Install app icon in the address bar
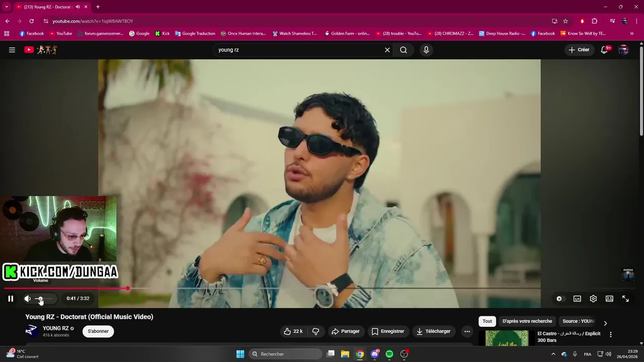 554,21
